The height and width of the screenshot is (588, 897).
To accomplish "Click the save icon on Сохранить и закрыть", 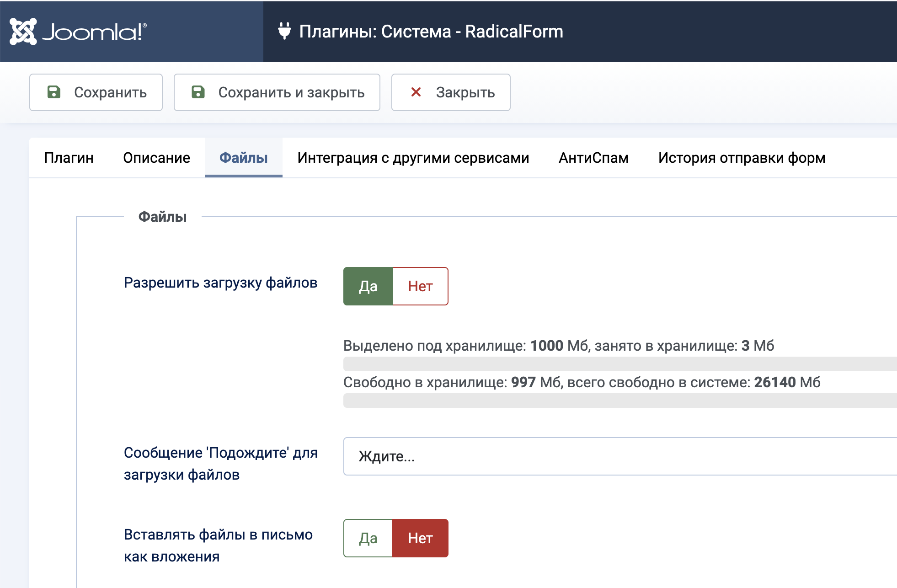I will [x=198, y=92].
